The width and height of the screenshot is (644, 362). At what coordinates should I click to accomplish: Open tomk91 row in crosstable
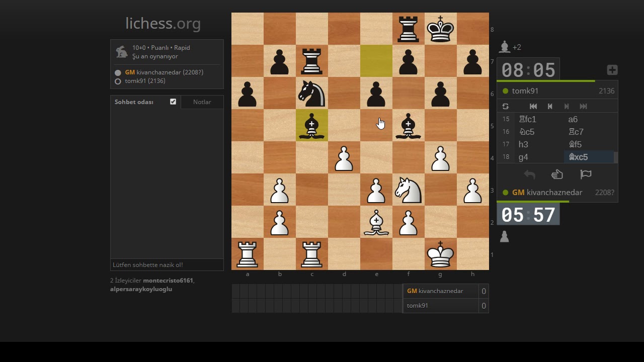(446, 306)
